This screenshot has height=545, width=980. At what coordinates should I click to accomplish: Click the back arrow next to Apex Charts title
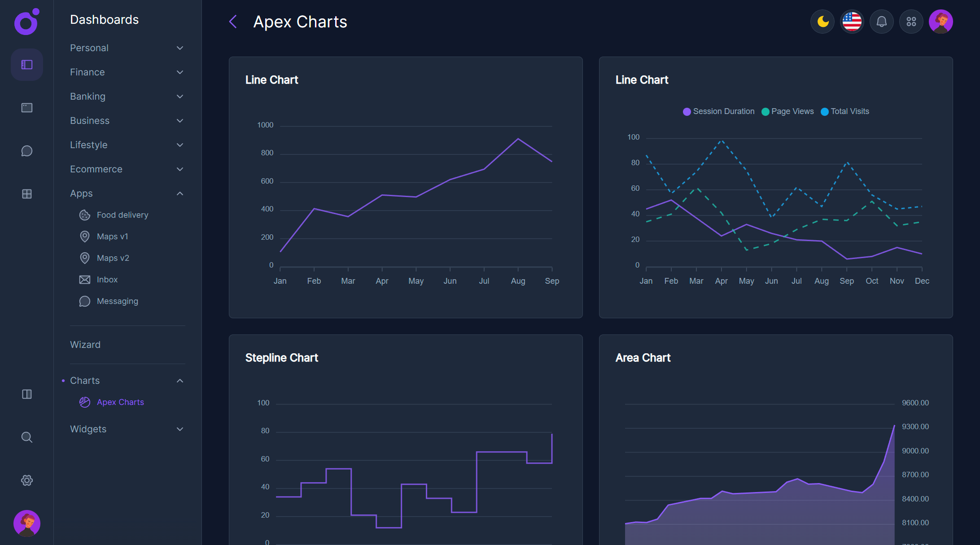coord(233,21)
